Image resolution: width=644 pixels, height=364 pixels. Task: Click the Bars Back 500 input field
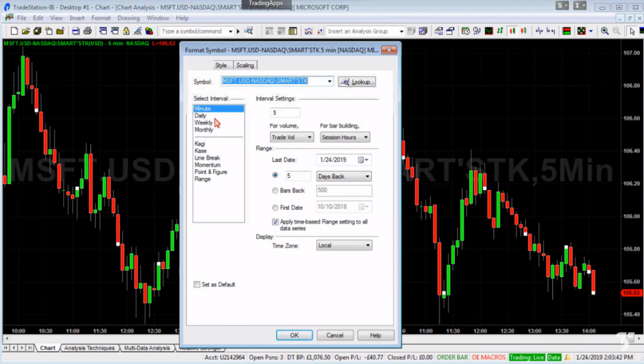pos(344,191)
